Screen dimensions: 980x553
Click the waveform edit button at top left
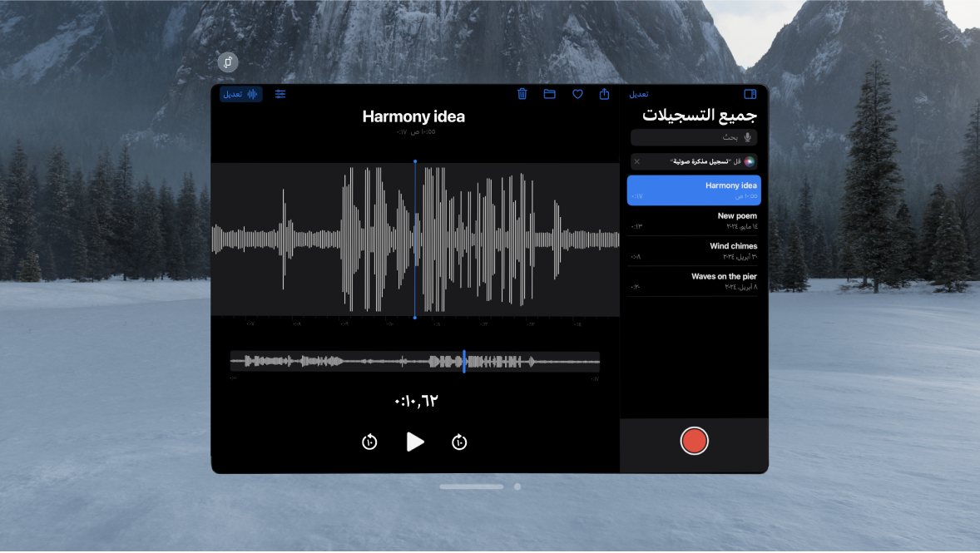pyautogui.click(x=240, y=94)
